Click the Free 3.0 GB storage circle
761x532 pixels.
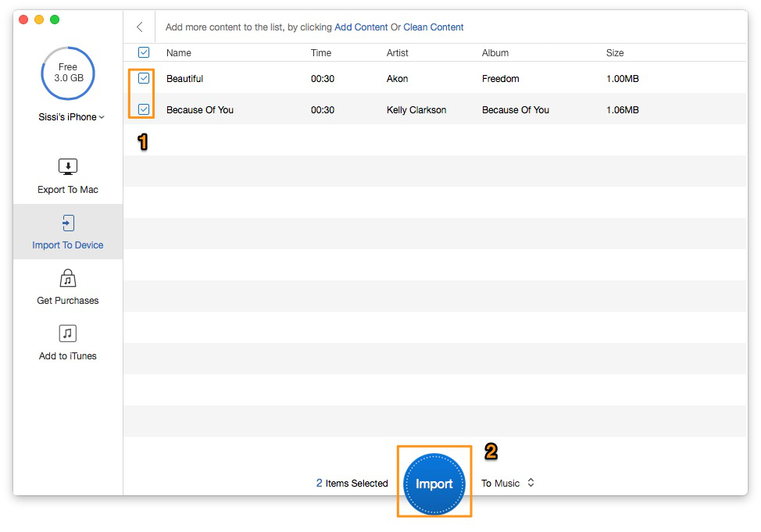pyautogui.click(x=68, y=73)
